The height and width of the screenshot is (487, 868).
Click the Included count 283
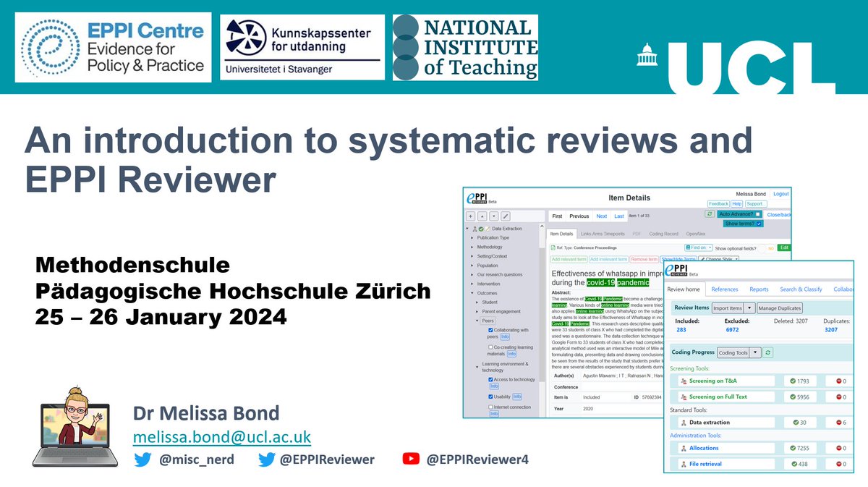pos(681,329)
